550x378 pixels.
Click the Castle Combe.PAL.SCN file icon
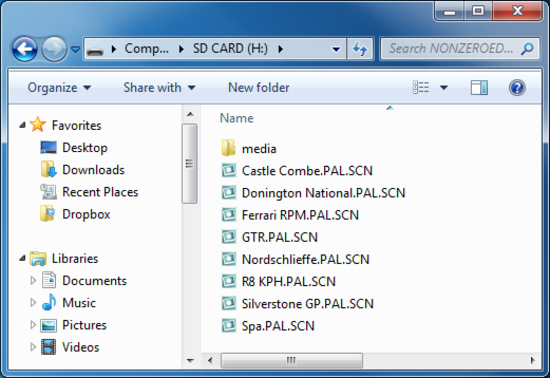pyautogui.click(x=229, y=170)
